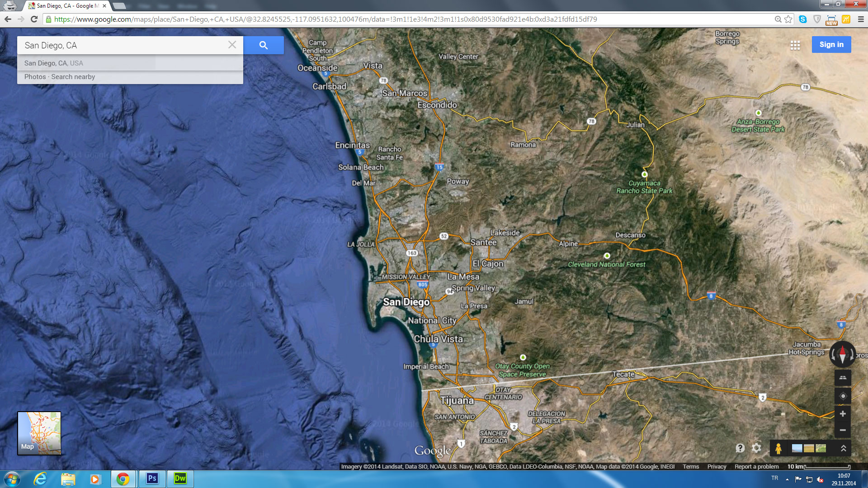This screenshot has height=488, width=868.
Task: Reset the compass to north
Action: [842, 354]
